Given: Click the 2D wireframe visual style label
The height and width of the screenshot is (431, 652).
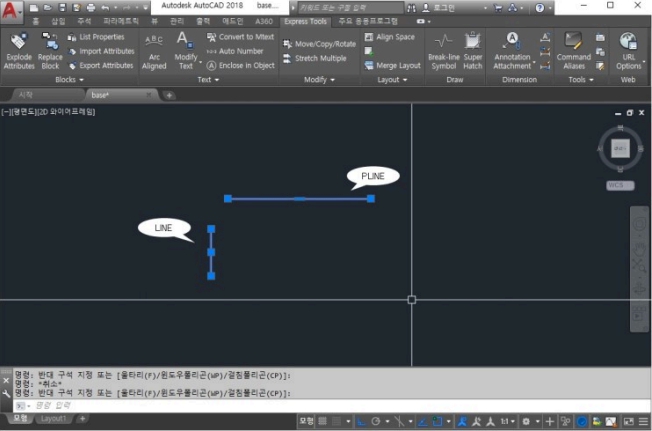Looking at the screenshot, I should (67, 112).
